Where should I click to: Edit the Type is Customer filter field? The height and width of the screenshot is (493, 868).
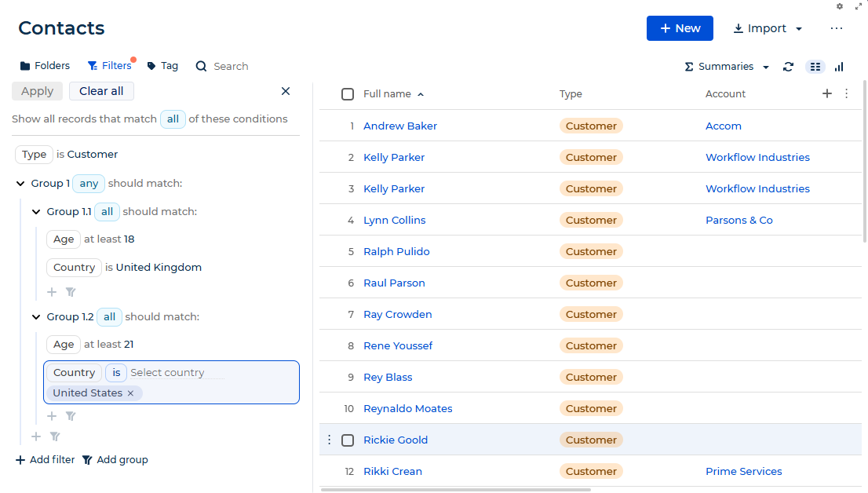point(34,155)
